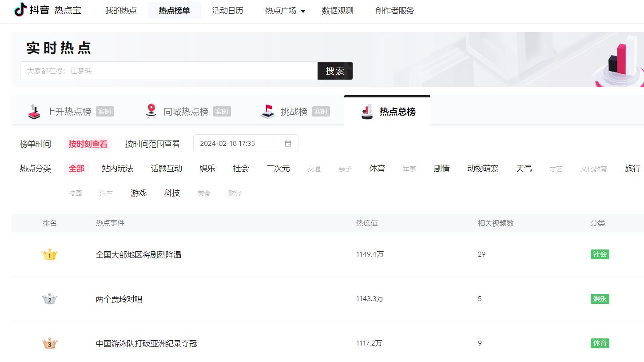This screenshot has height=362, width=644.
Task: Click the bronze crown rank 3 icon
Action: coord(49,343)
